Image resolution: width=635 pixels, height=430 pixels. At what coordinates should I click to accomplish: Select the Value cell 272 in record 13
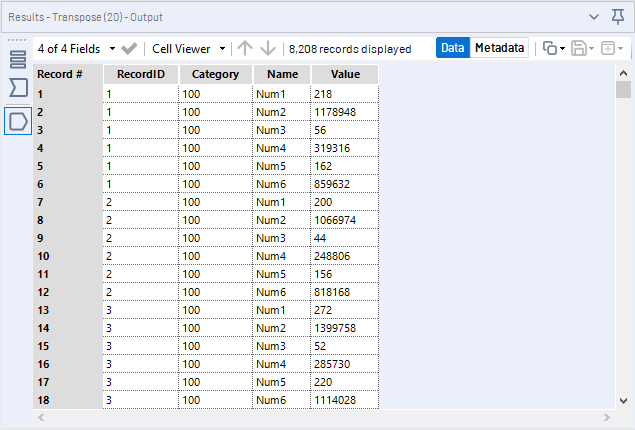click(345, 310)
